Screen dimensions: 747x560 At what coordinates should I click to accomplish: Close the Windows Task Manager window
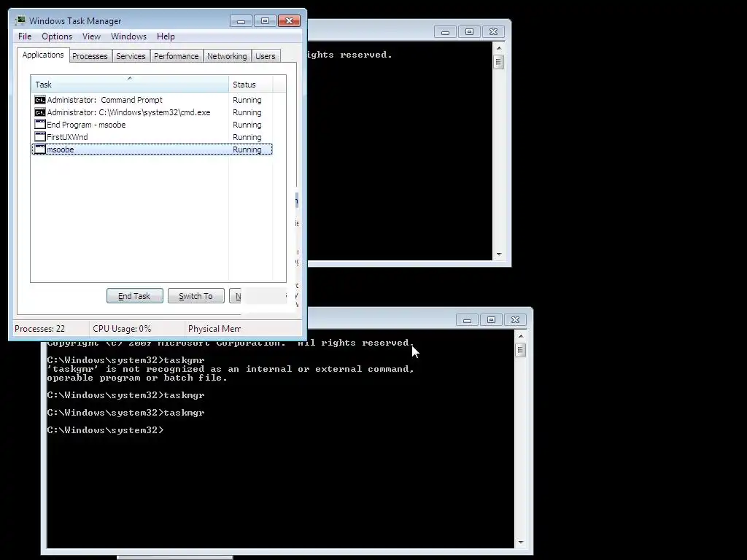[x=289, y=21]
